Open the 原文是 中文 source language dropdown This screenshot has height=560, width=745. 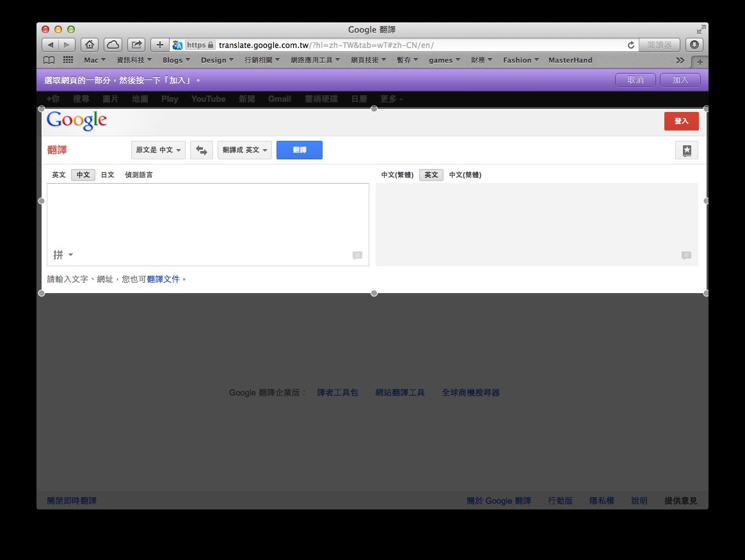click(158, 150)
